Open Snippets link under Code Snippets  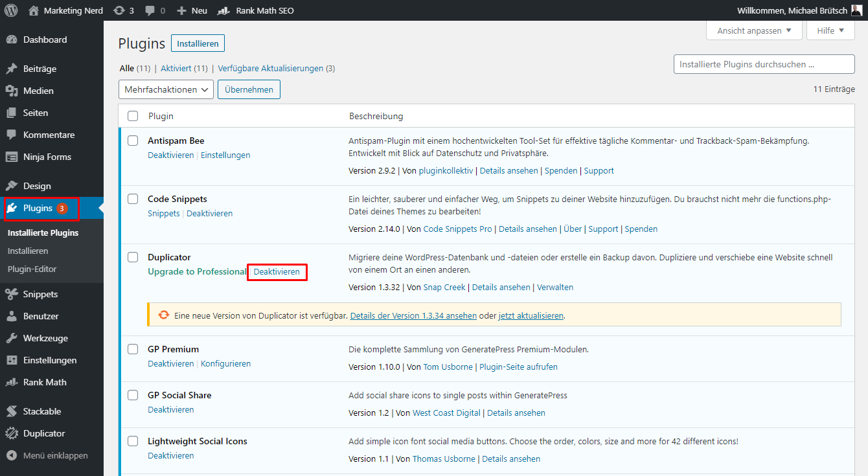[164, 214]
